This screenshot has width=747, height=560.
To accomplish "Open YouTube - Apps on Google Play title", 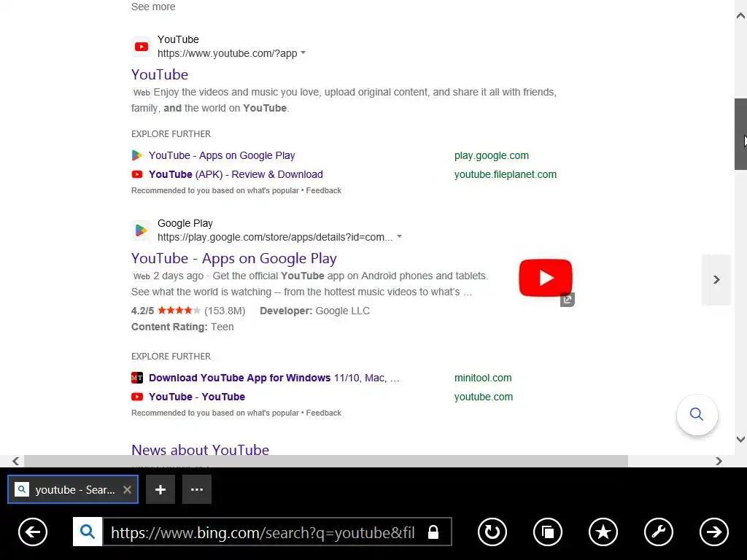I will coord(234,259).
